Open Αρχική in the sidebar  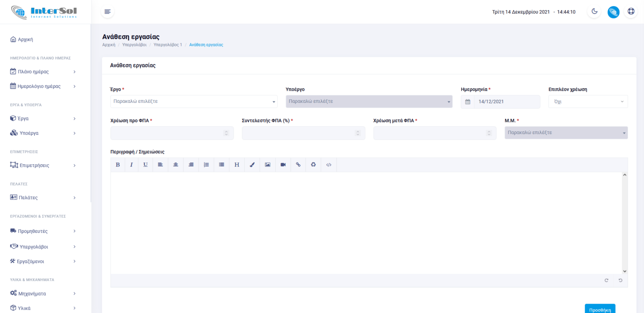(x=25, y=39)
